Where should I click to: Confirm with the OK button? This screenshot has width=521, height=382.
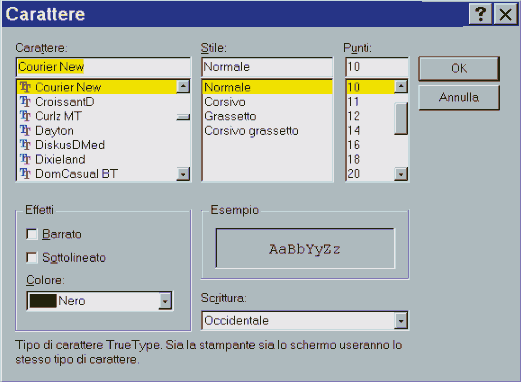459,69
